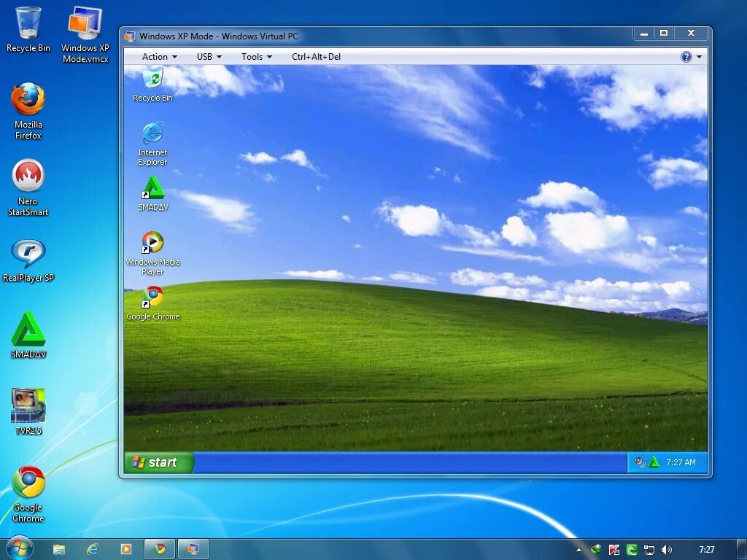Show hidden tray icons arrow

coord(578,550)
